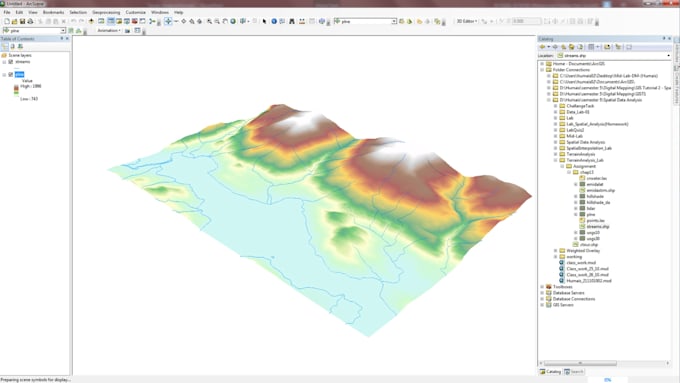Image resolution: width=680 pixels, height=383 pixels.
Task: Click the Save document icon
Action: pyautogui.click(x=22, y=21)
